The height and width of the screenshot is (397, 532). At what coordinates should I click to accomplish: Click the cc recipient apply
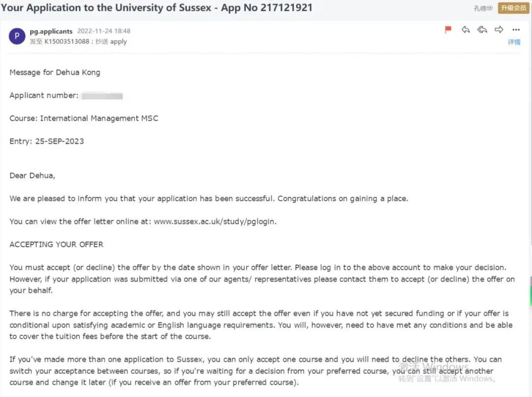pos(119,42)
